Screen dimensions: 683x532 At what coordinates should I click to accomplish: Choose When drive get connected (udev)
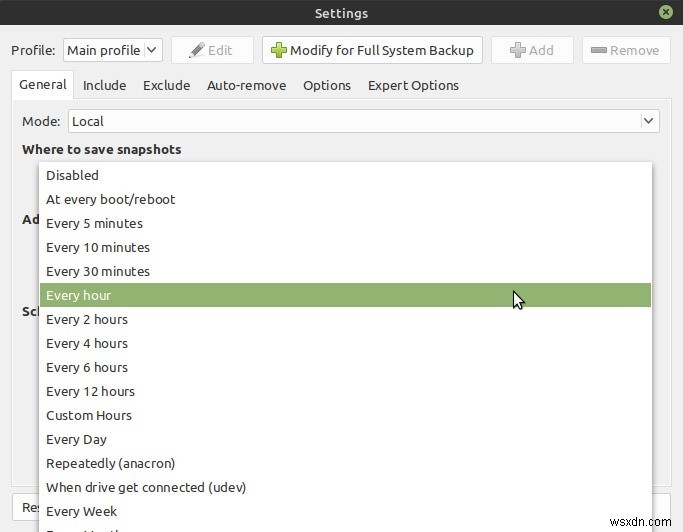pyautogui.click(x=345, y=487)
